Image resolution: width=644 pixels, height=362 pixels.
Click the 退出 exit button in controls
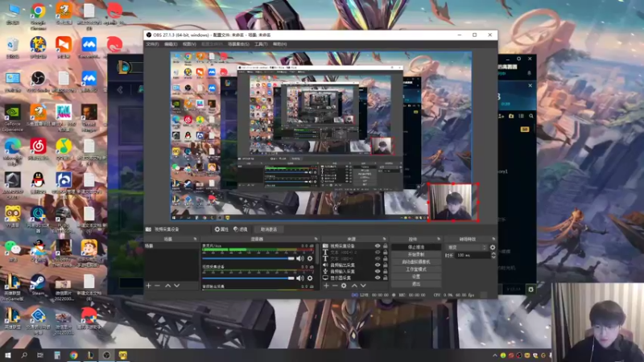point(416,284)
